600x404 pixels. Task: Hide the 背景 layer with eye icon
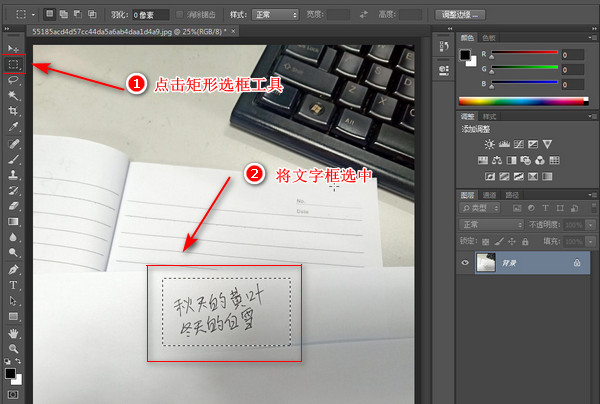[x=465, y=262]
